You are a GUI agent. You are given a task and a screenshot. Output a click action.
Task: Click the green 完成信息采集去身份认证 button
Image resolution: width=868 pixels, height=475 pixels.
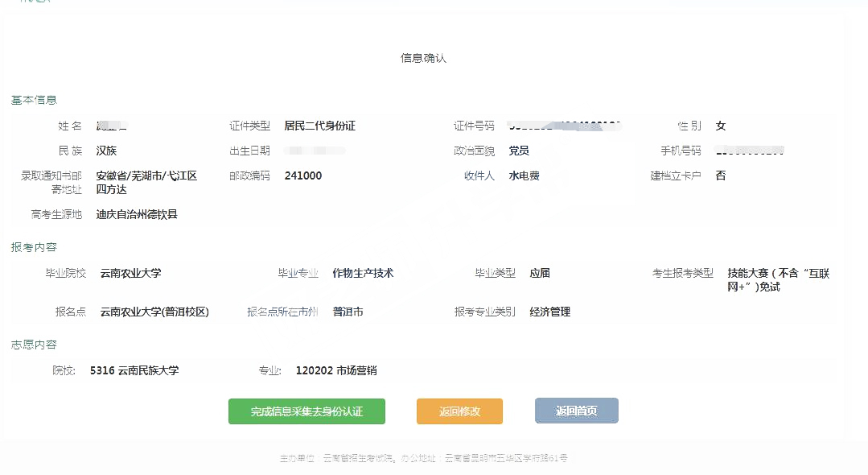coord(306,411)
